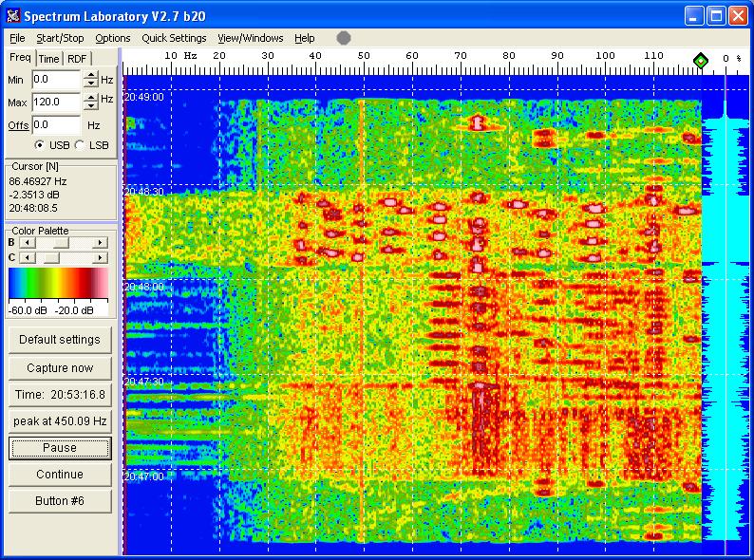Screen dimensions: 754x560
Task: Decrease Max frequency with down arrow
Action: 91,106
